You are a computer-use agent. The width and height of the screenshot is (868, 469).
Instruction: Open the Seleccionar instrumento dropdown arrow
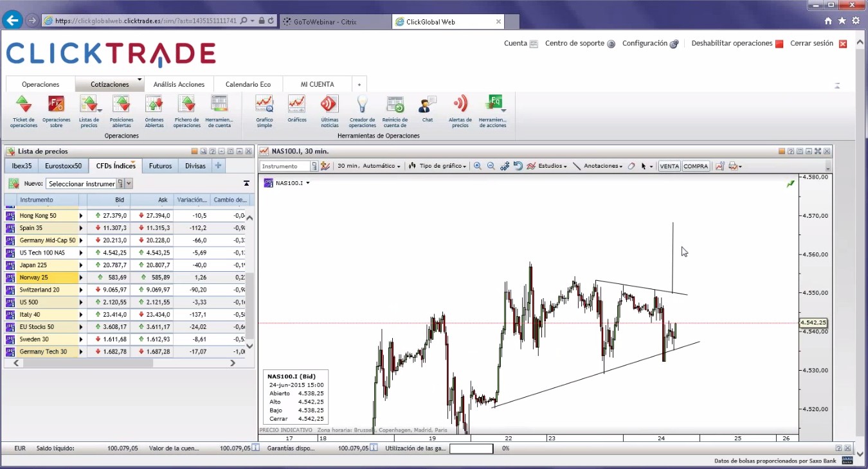click(x=129, y=184)
